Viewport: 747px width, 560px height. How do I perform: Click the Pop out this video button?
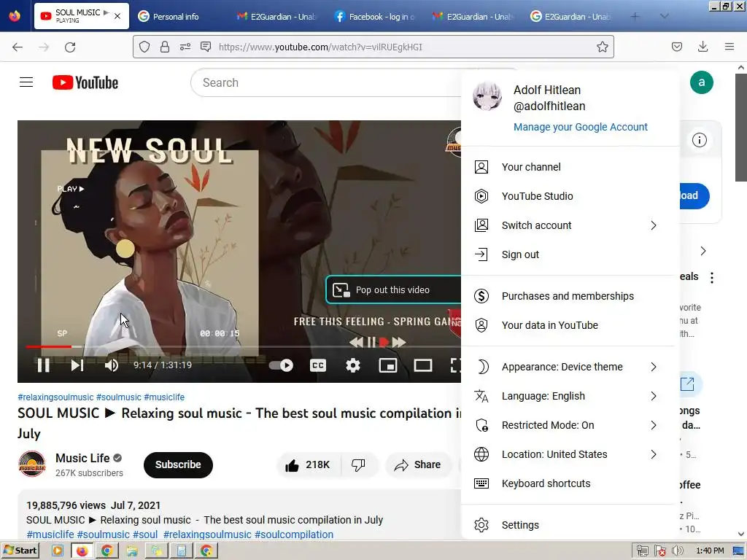pyautogui.click(x=393, y=289)
